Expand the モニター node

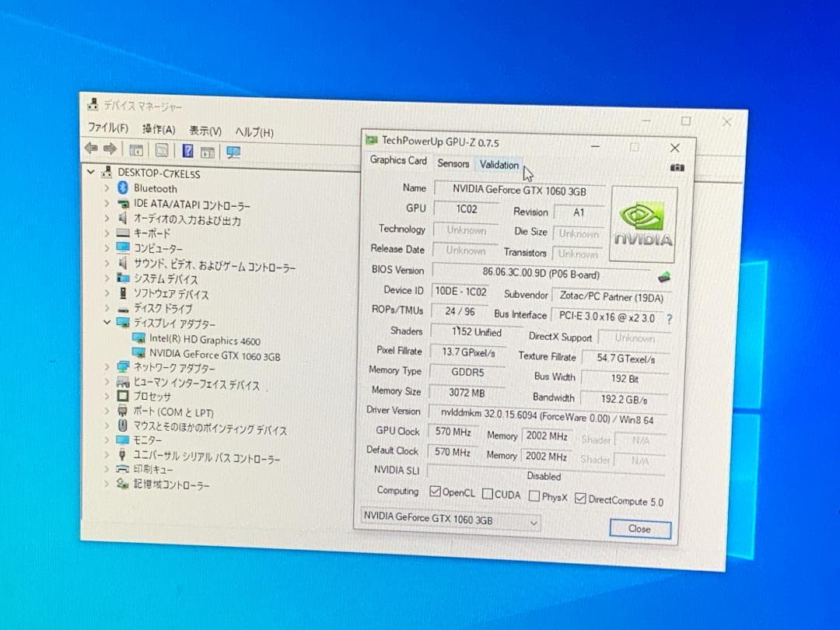pyautogui.click(x=107, y=439)
